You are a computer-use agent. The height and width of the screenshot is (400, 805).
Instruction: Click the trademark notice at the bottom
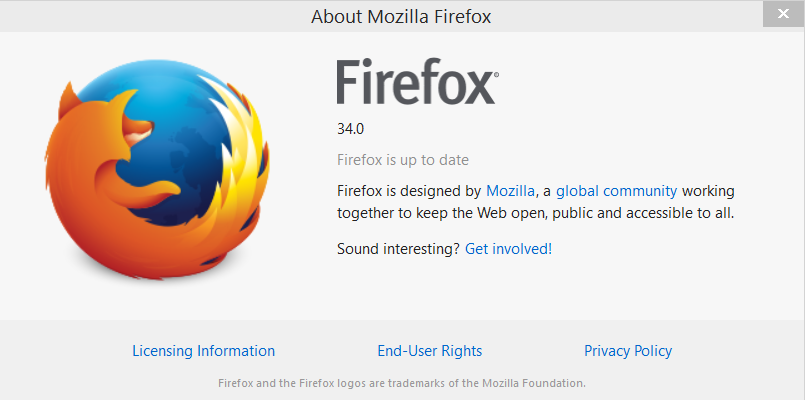pyautogui.click(x=401, y=383)
